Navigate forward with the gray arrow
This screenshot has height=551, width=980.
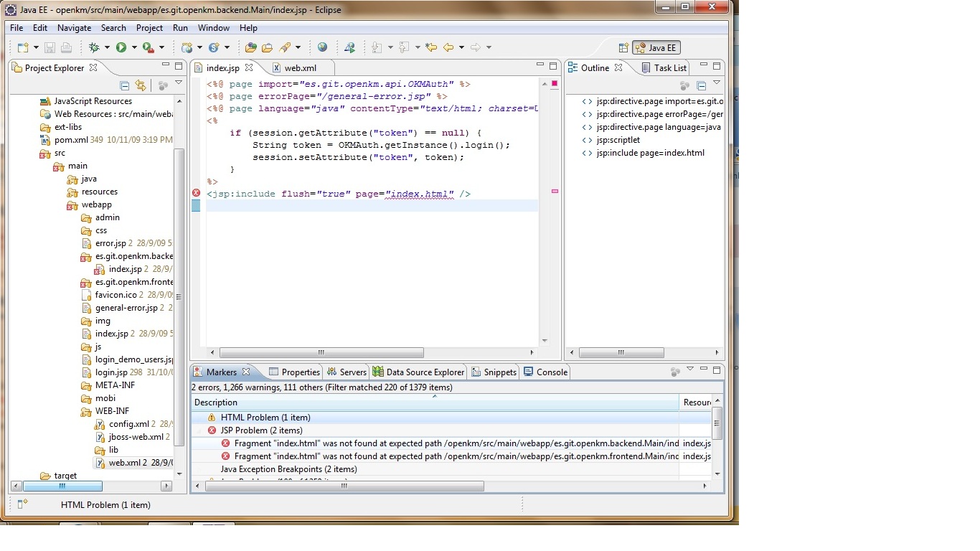(x=475, y=47)
